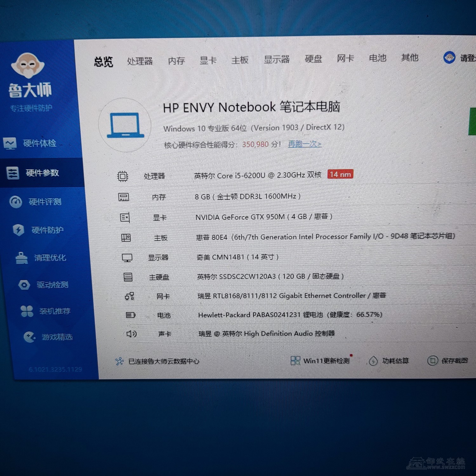
Task: Open 硬件体检 in the sidebar
Action: [39, 143]
